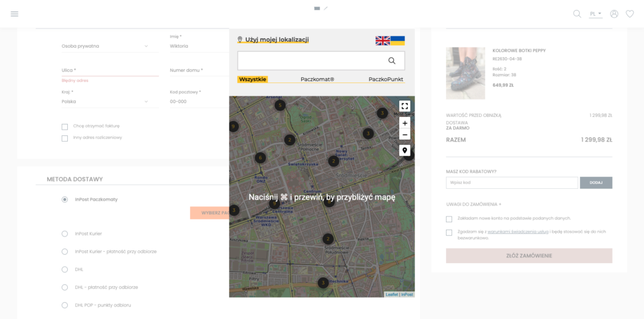Expand Uwagi do zamówienia + section

click(x=474, y=204)
